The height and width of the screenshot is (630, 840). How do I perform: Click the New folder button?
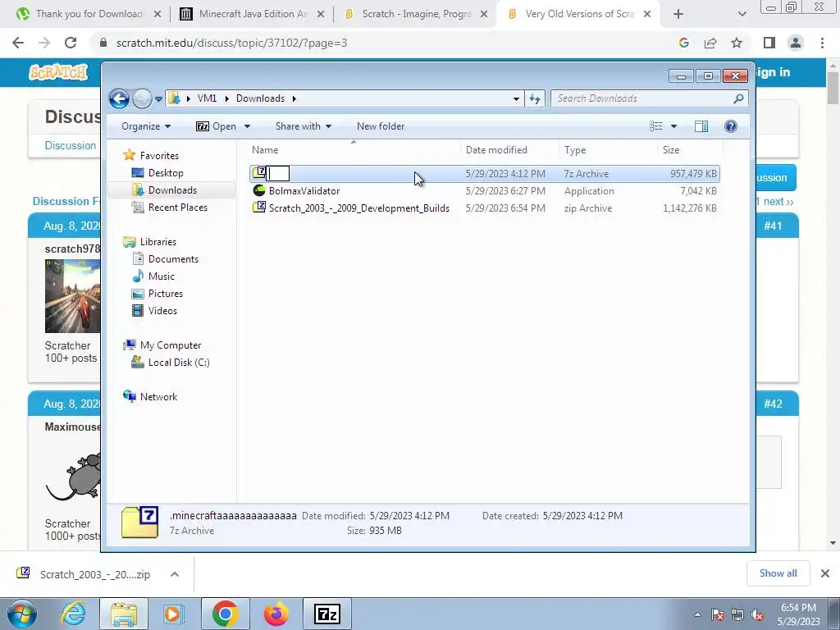tap(381, 126)
